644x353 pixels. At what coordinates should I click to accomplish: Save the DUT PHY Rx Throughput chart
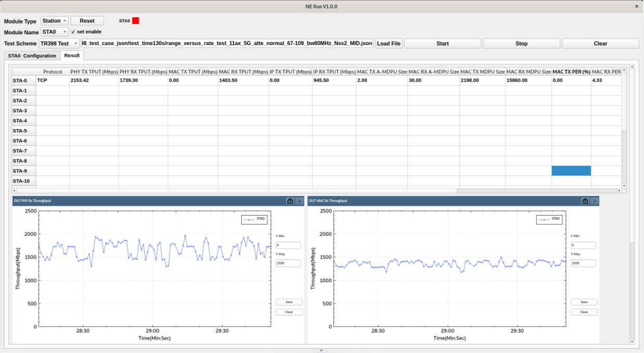289,302
